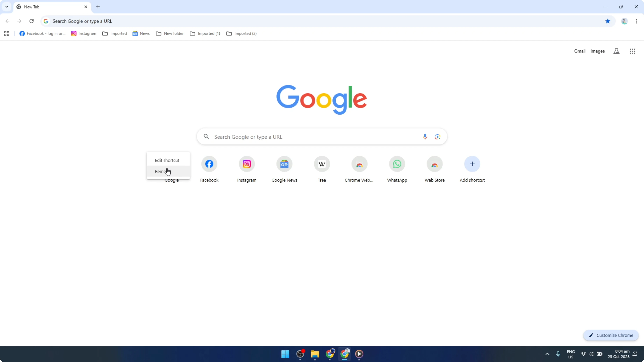Focus the Google search box
Viewport: 644px width, 362px height.
[322, 137]
